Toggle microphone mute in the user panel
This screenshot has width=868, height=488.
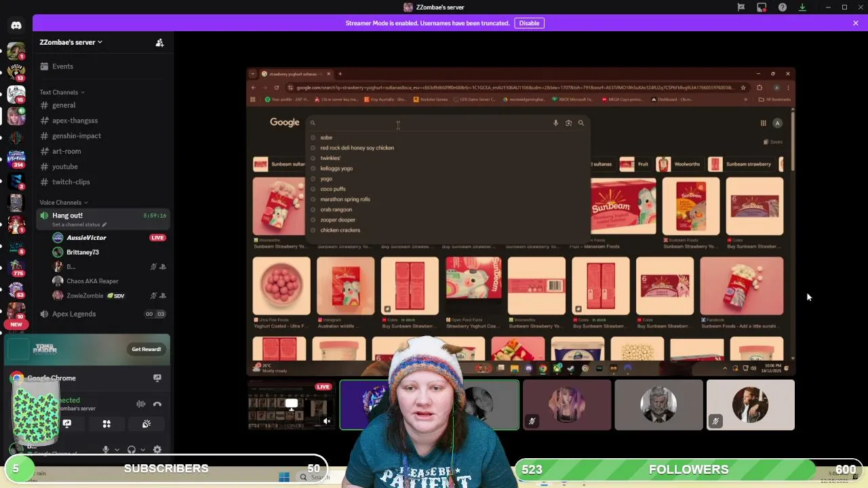[x=105, y=449]
